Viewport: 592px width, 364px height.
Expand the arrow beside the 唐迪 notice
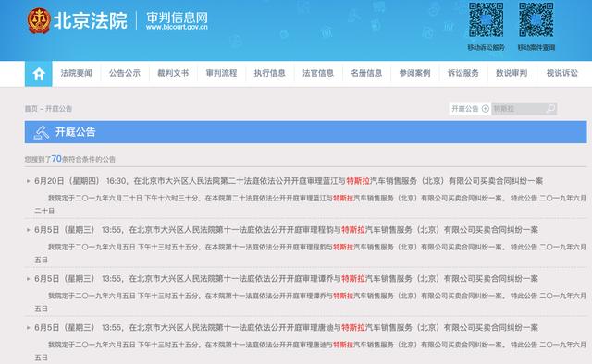pos(28,327)
